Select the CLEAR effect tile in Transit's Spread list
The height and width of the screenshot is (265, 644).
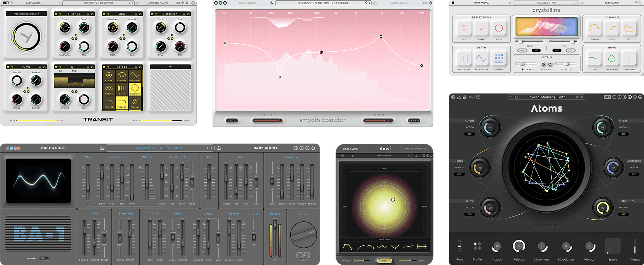point(109,76)
